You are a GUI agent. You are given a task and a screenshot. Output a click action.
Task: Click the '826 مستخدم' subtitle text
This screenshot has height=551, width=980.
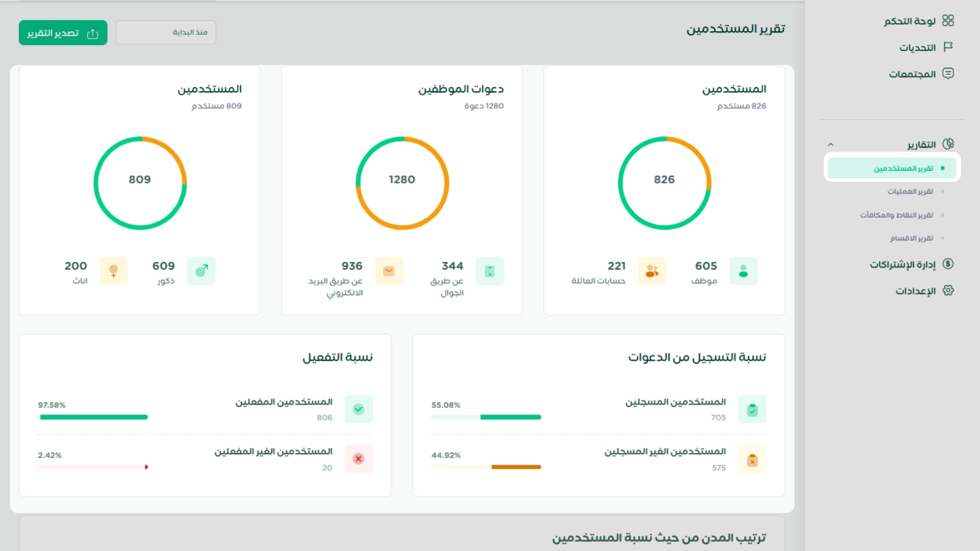[742, 106]
